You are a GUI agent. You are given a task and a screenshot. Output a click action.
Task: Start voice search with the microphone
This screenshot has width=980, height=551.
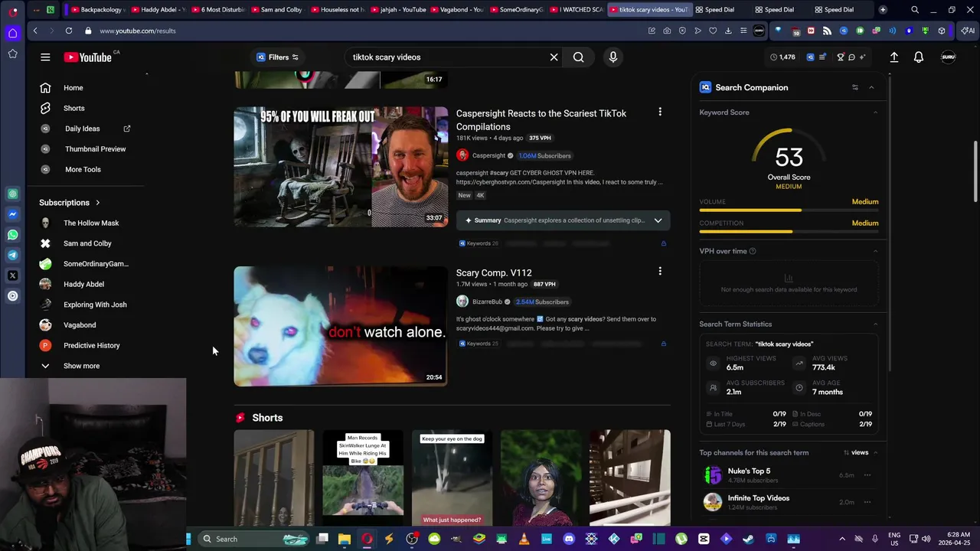click(x=612, y=57)
